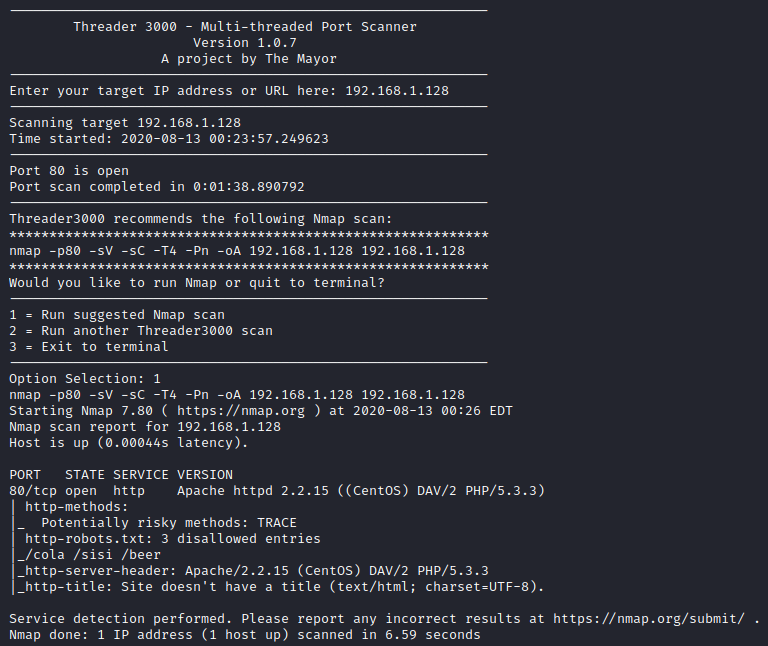This screenshot has width=768, height=646.
Task: Click the 'http-title' output line
Action: pyautogui.click(x=281, y=586)
